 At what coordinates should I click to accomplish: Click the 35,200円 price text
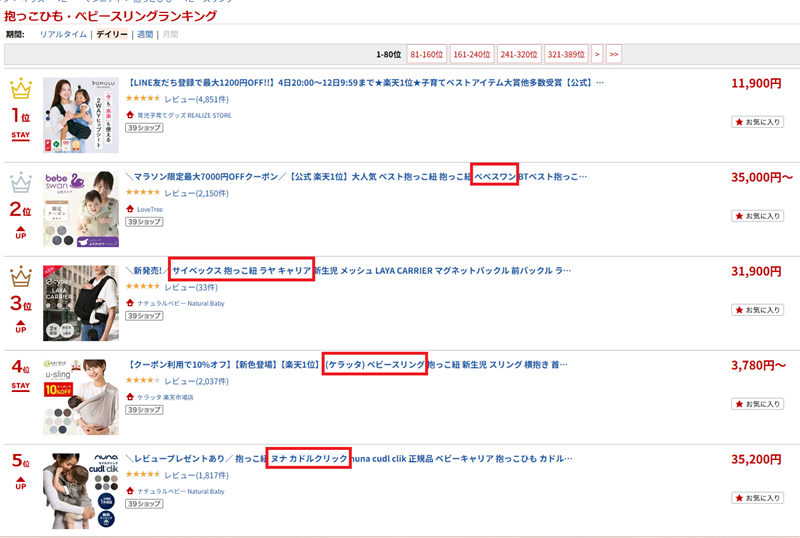(756, 459)
